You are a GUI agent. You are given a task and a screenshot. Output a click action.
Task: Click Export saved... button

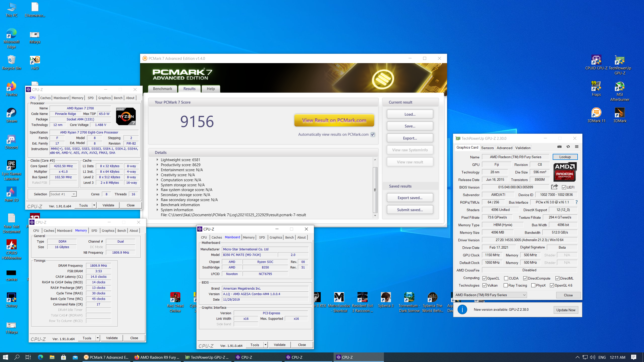pos(410,198)
